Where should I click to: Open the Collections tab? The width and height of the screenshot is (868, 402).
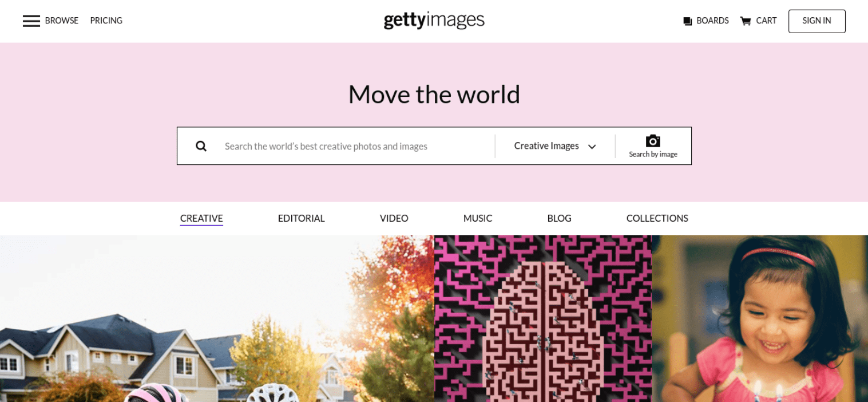pyautogui.click(x=657, y=218)
